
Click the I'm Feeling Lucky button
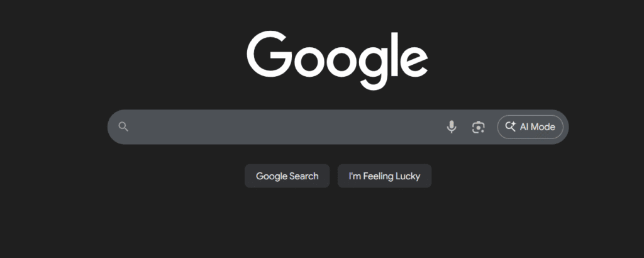point(384,176)
